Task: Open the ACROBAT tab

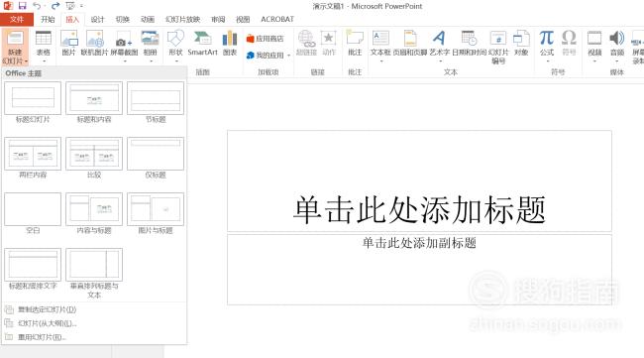Action: point(277,19)
